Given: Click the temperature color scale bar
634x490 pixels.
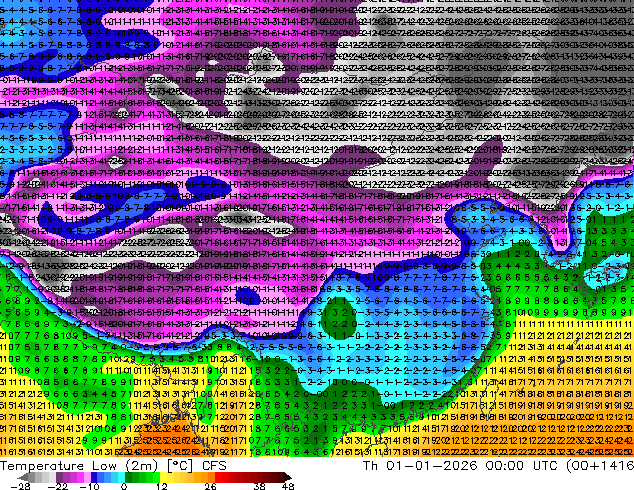Looking at the screenshot, I should click(154, 477).
